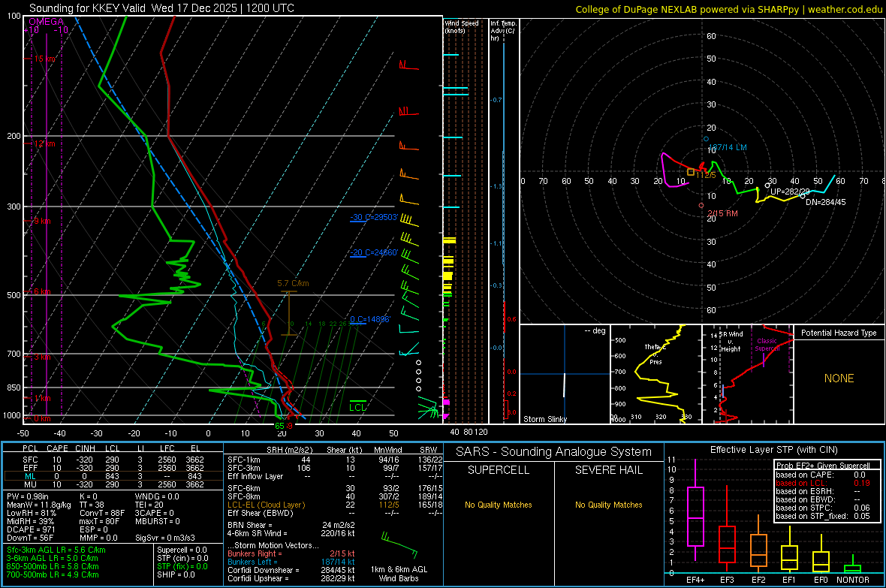Click the 'UP=282/29' Corfidi label

pyautogui.click(x=790, y=191)
